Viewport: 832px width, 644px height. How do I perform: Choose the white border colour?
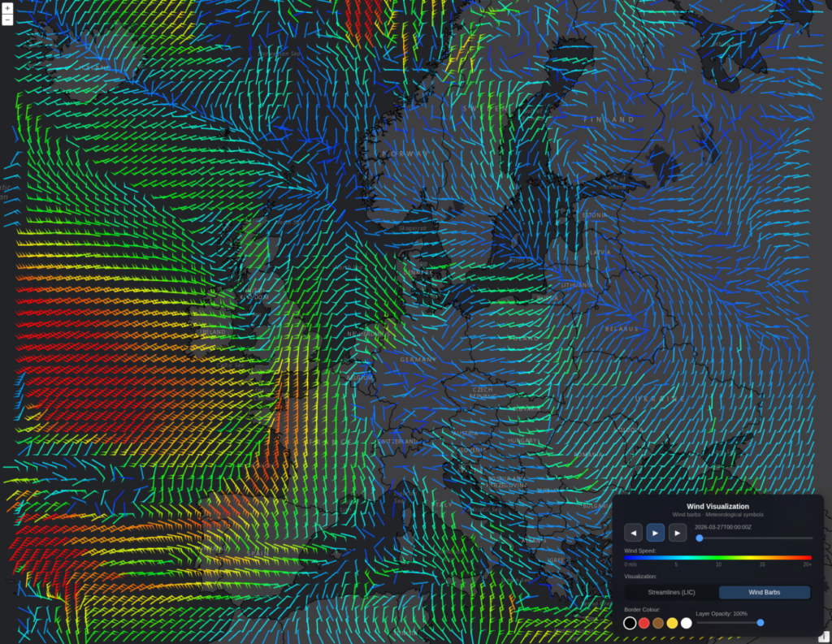tap(687, 623)
